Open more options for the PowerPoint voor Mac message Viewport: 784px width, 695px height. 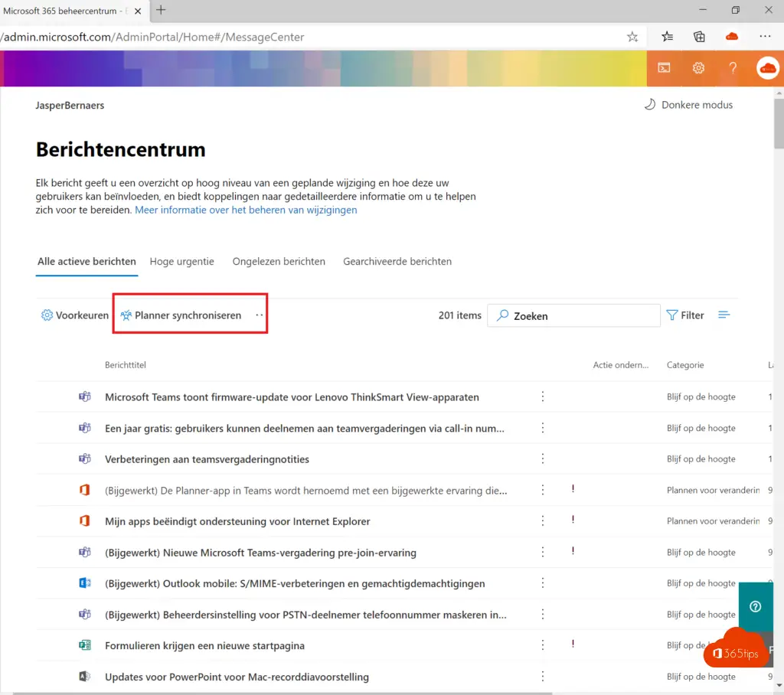click(543, 677)
